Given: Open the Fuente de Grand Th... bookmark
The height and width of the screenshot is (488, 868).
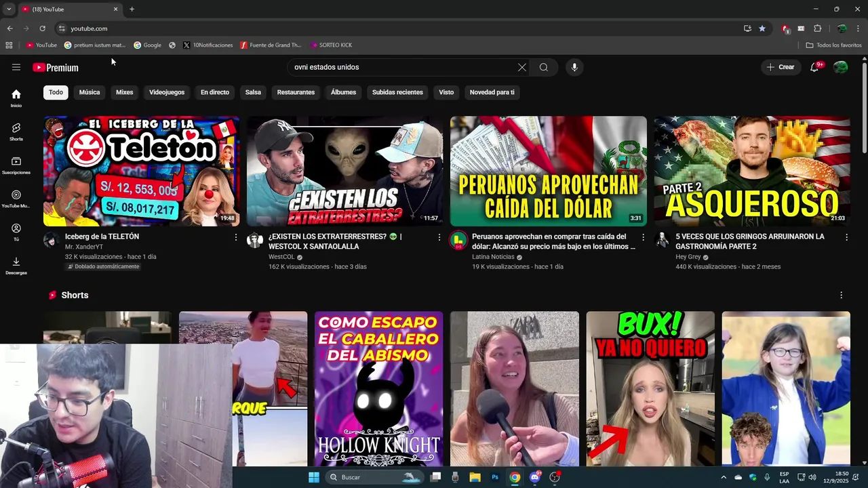Looking at the screenshot, I should (271, 45).
